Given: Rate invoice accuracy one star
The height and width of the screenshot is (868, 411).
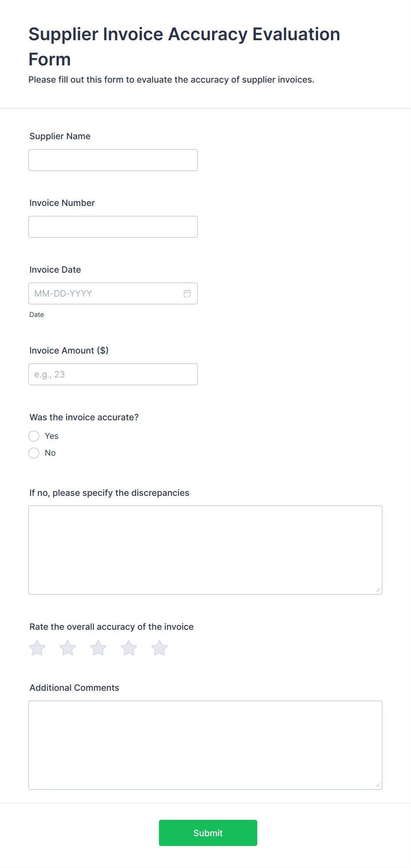Looking at the screenshot, I should coord(37,648).
